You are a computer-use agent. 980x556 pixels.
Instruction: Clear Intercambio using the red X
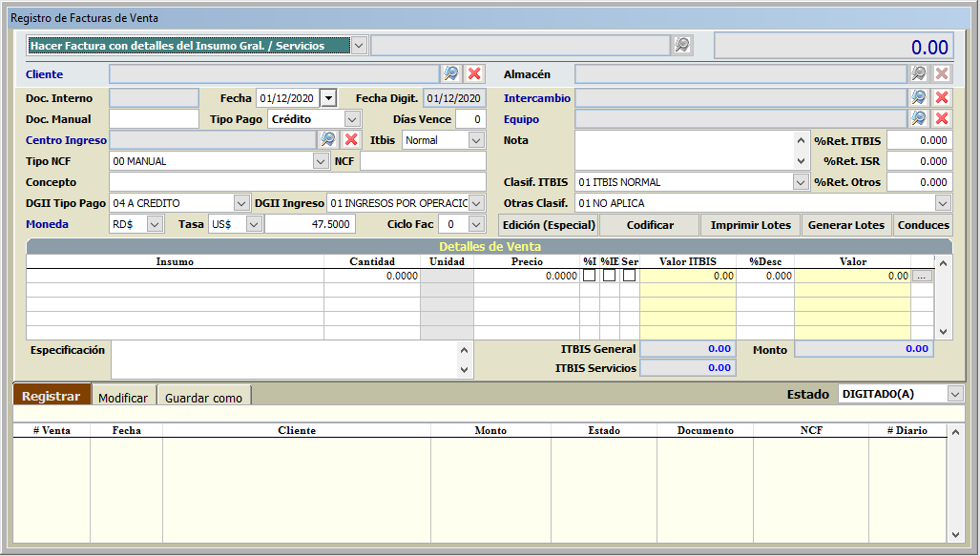(942, 97)
